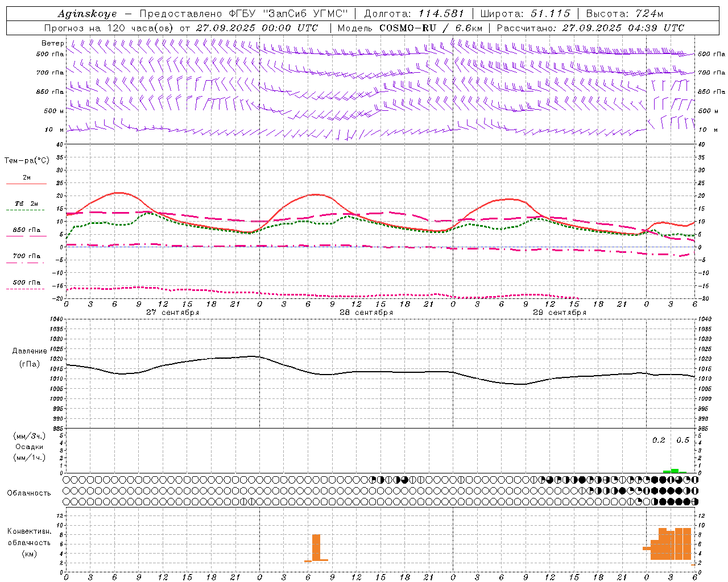
Task: Click the text "Предоставлено ФГБУ ЗапСиб УГМС"
Action: [x=243, y=14]
